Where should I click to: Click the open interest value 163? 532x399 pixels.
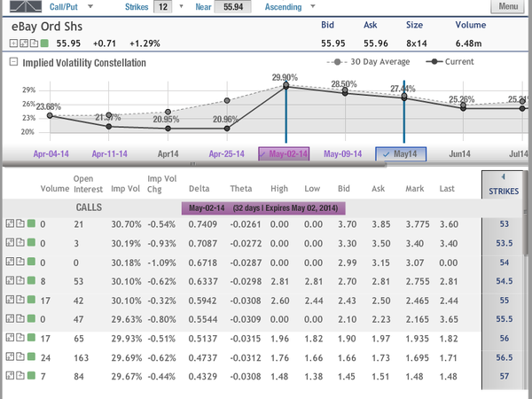pos(81,358)
